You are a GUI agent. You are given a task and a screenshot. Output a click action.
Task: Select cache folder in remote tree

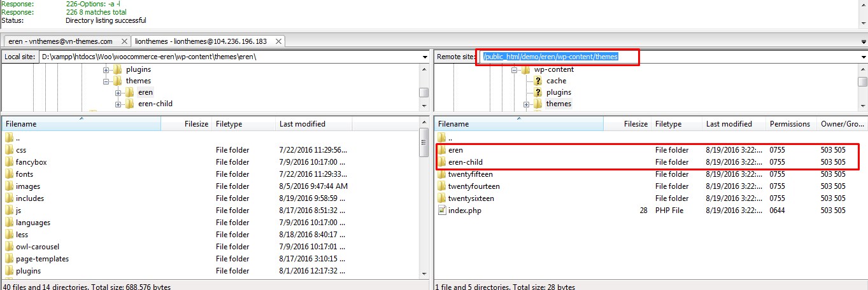coord(556,81)
